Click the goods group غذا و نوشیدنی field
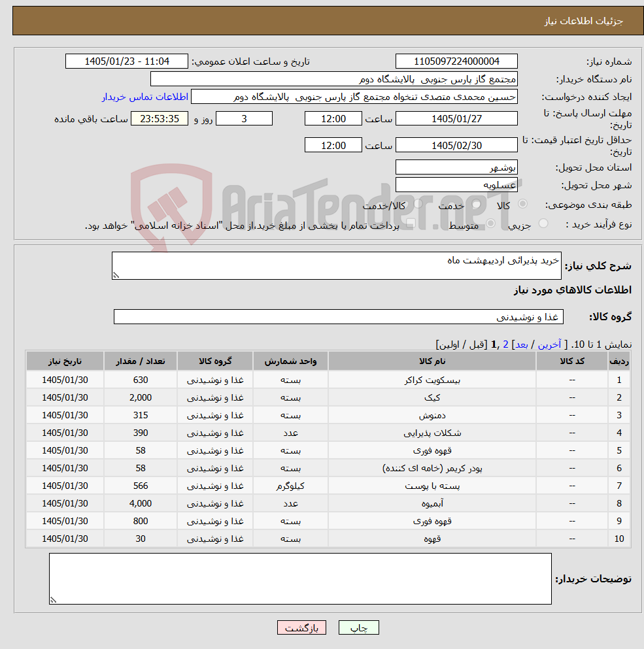 (x=339, y=316)
